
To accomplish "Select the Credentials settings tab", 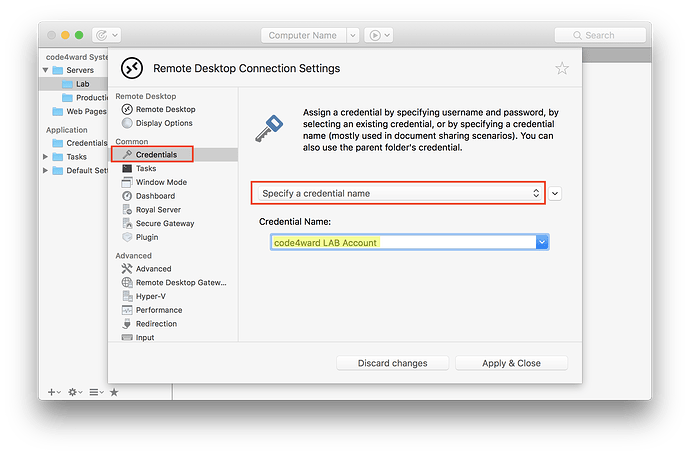I will tap(155, 155).
